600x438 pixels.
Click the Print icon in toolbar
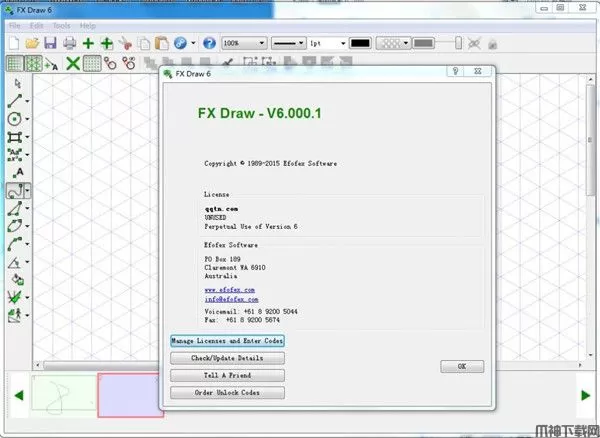(x=69, y=43)
